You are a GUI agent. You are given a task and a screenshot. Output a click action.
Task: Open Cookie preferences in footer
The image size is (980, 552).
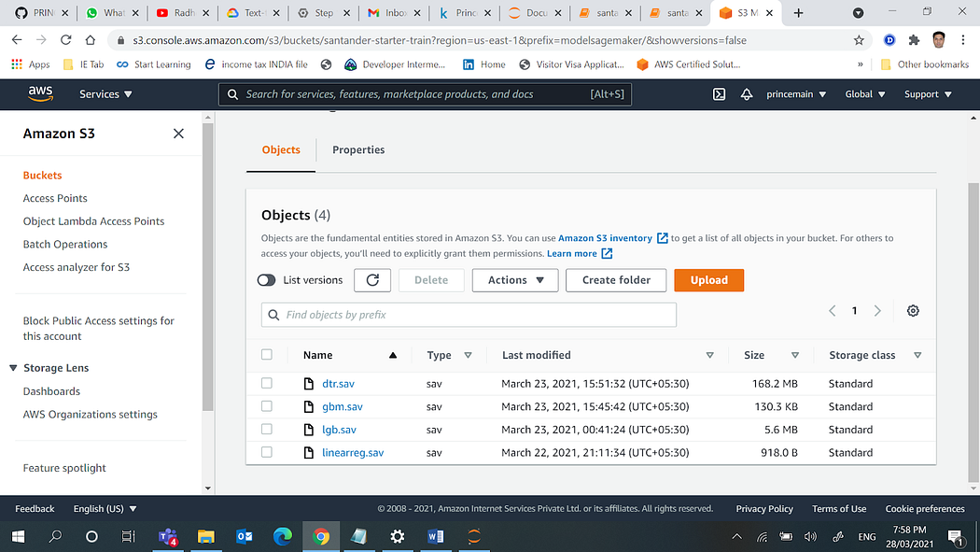[x=924, y=509]
